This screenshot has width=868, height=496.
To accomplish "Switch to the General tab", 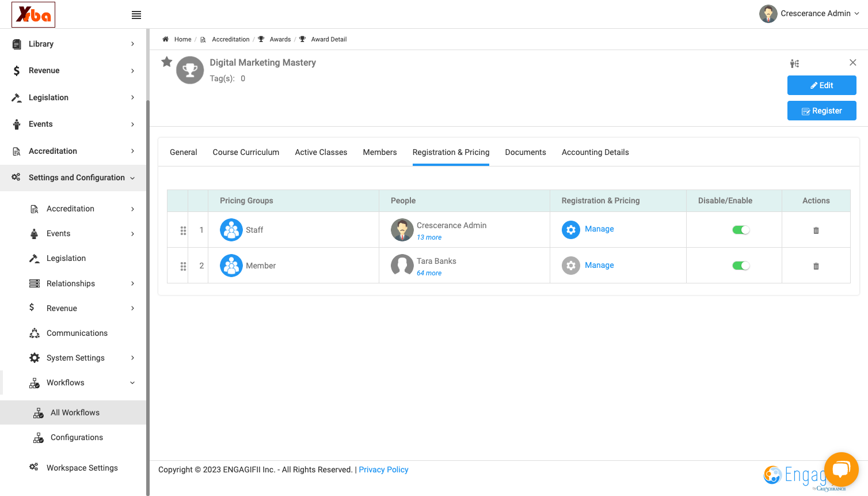I will pos(184,152).
